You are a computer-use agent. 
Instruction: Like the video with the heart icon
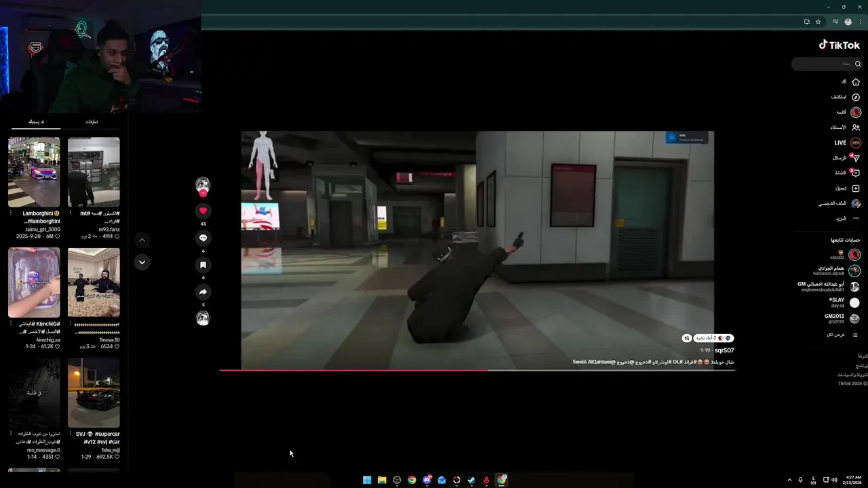click(x=203, y=211)
